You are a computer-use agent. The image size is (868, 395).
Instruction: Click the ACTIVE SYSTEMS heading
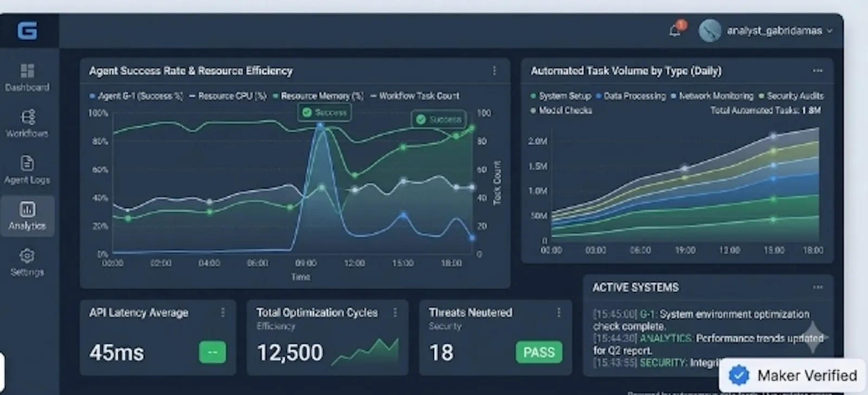[x=635, y=287]
